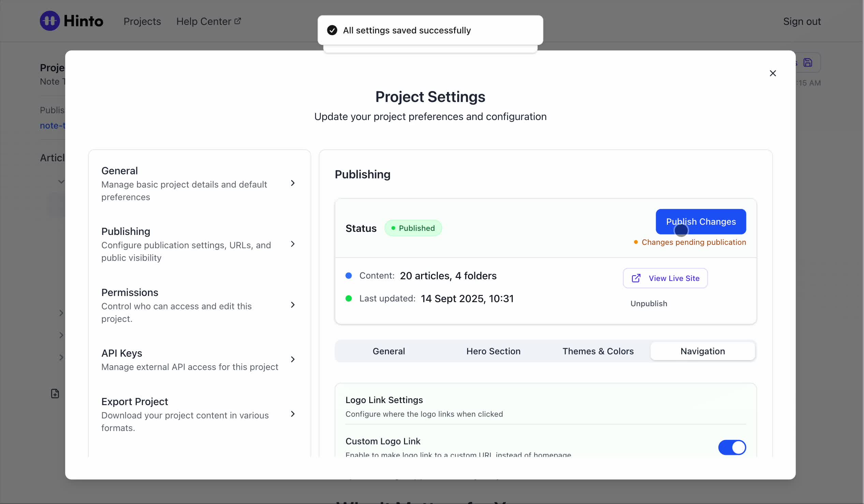Click the Published status badge

coord(413,228)
